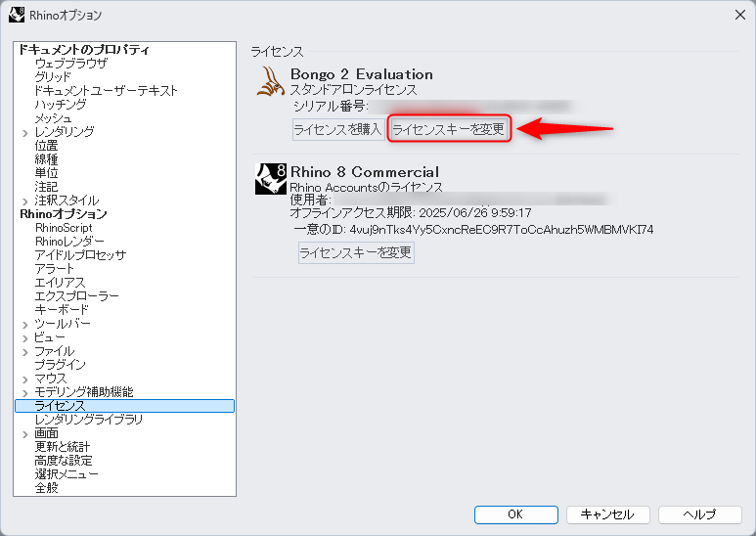
Task: Select the ビュー tree item
Action: pos(50,336)
